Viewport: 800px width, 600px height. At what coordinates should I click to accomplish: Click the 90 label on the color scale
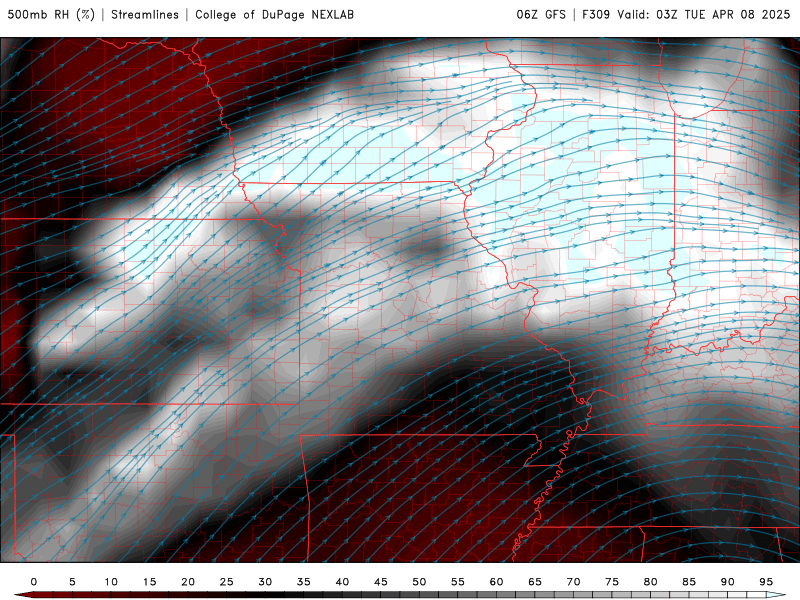[728, 582]
